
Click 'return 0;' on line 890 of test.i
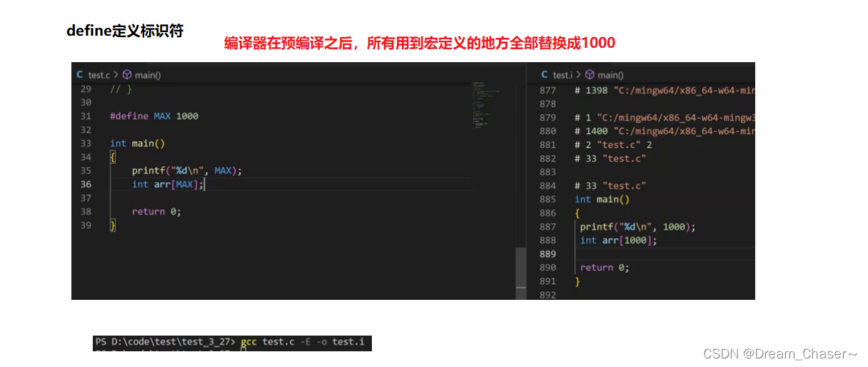tap(605, 267)
